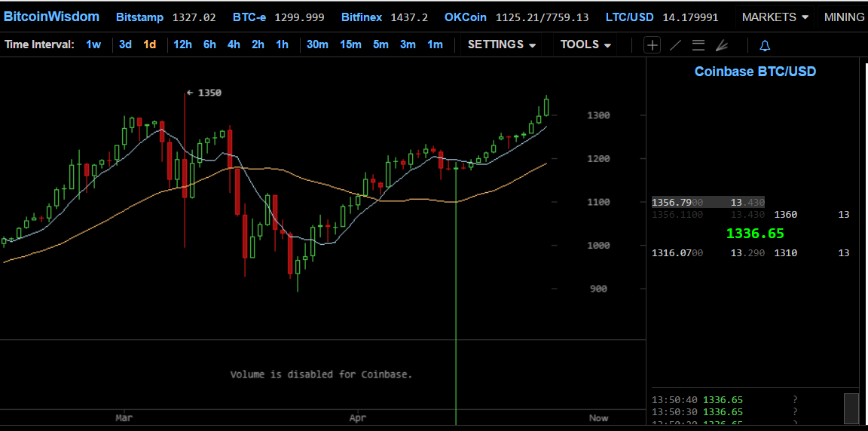Click the Bitstamp price 1327.02
This screenshot has width=868, height=431.
tap(194, 17)
